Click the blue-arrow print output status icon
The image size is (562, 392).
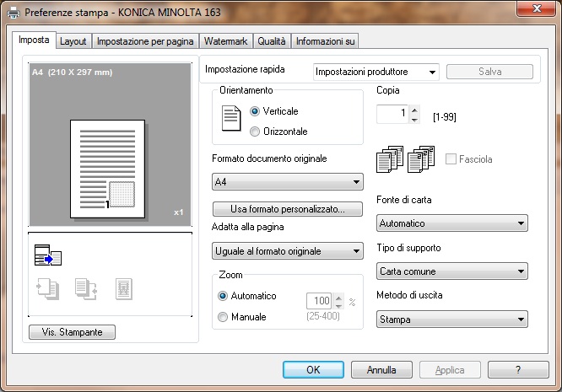click(x=48, y=255)
